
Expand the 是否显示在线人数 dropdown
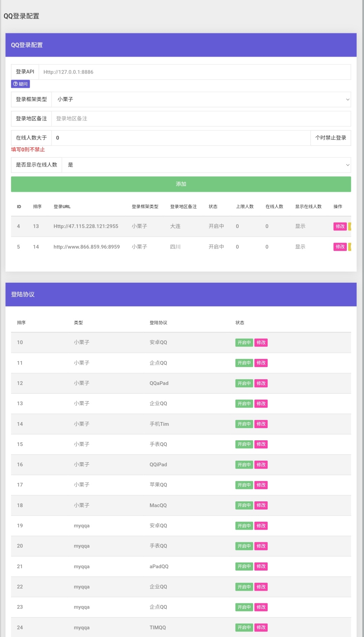point(206,165)
